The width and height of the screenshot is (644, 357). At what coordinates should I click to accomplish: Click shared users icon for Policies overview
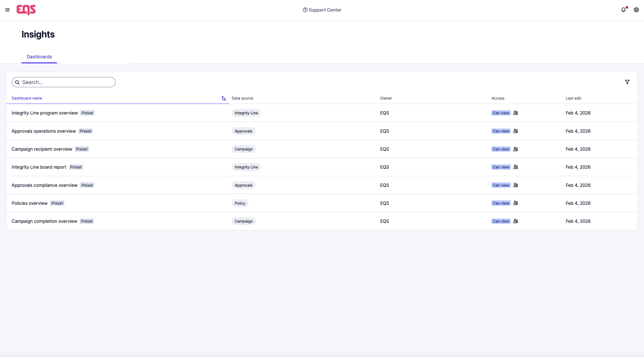[516, 203]
